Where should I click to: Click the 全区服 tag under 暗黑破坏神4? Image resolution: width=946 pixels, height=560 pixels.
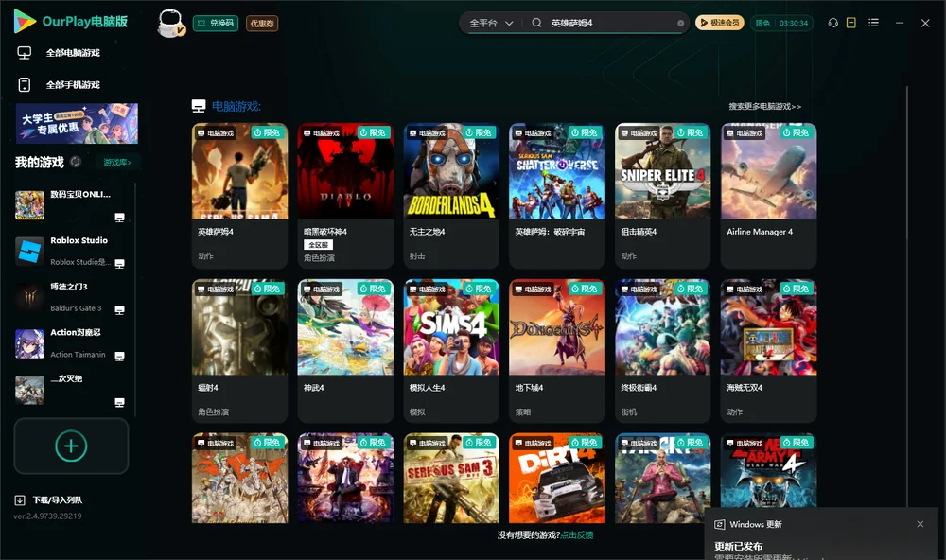tap(319, 245)
